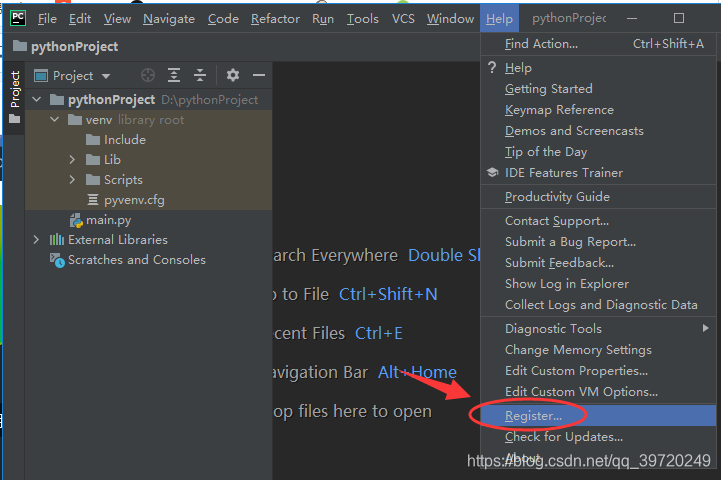Click the Project view window icon
Screen dimensions: 721x480
41,75
